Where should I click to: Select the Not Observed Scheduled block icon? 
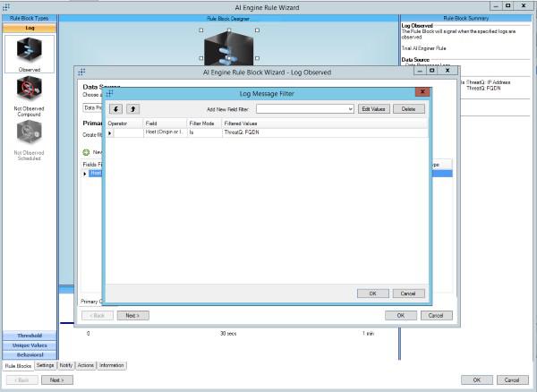click(x=30, y=132)
